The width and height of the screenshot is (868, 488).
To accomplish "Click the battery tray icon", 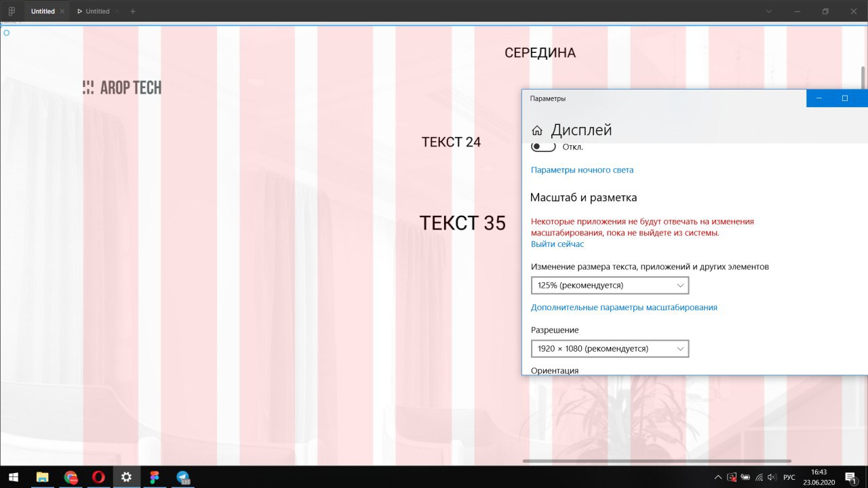I will 745,477.
